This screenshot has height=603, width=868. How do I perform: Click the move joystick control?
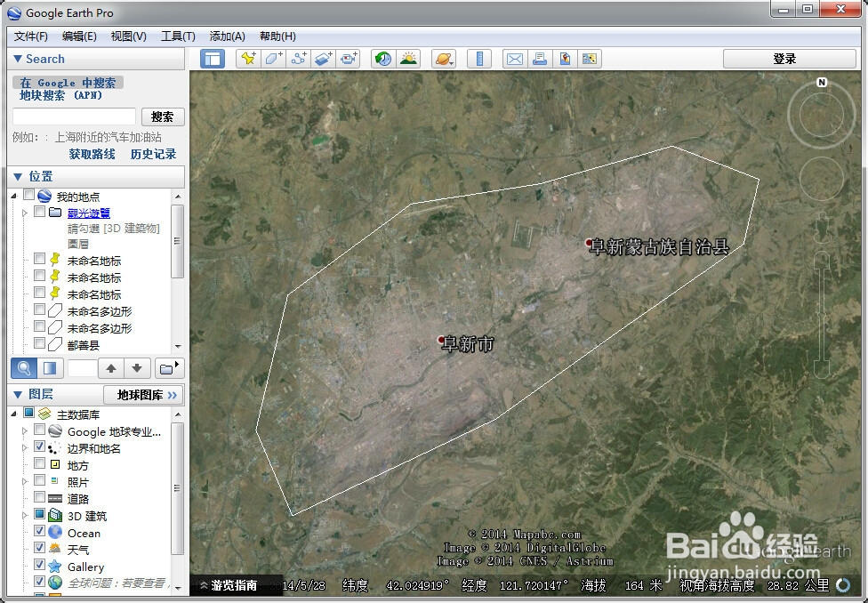coord(822,178)
